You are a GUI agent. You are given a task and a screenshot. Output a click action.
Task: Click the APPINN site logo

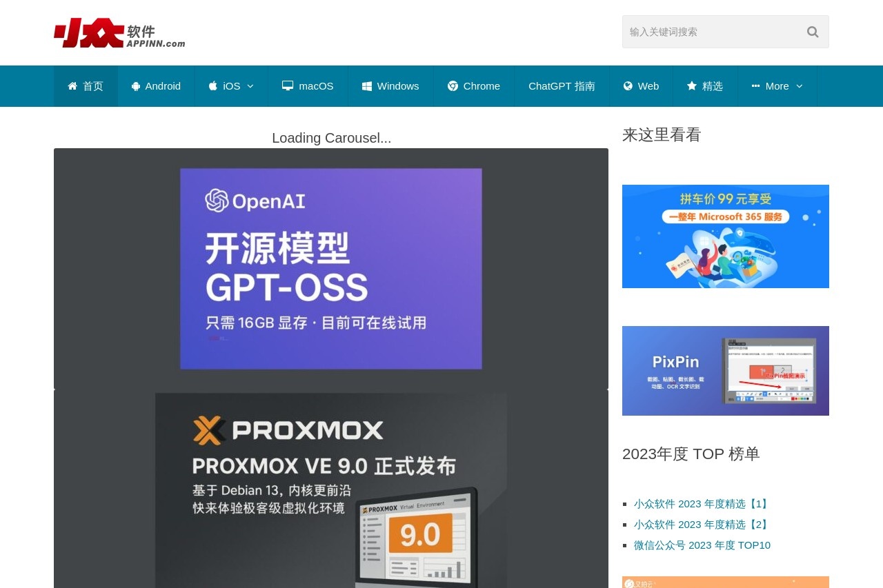119,32
